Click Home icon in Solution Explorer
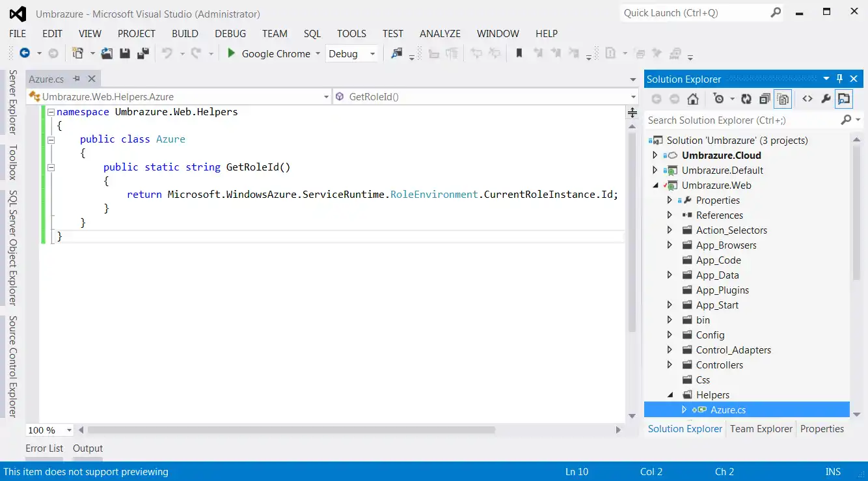Screen dimensions: 868x481 [x=693, y=99]
